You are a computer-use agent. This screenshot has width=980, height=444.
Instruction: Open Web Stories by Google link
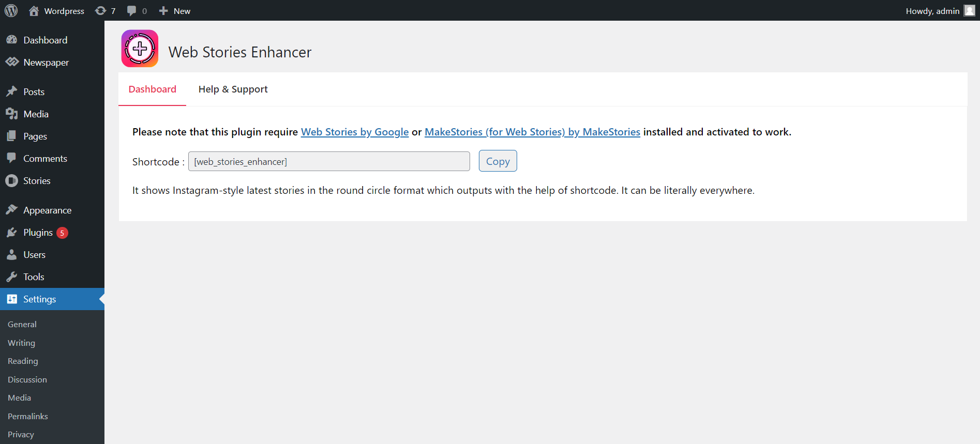[355, 132]
